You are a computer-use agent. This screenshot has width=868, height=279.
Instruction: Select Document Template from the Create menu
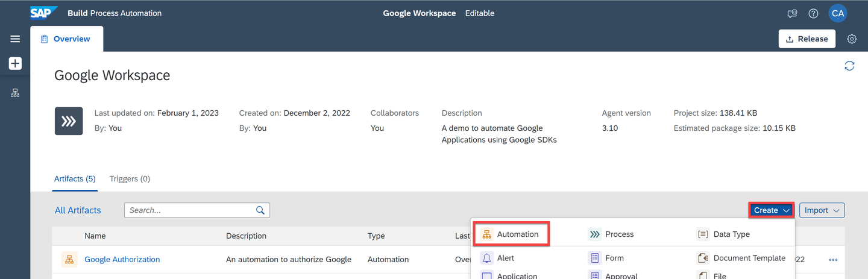point(741,258)
